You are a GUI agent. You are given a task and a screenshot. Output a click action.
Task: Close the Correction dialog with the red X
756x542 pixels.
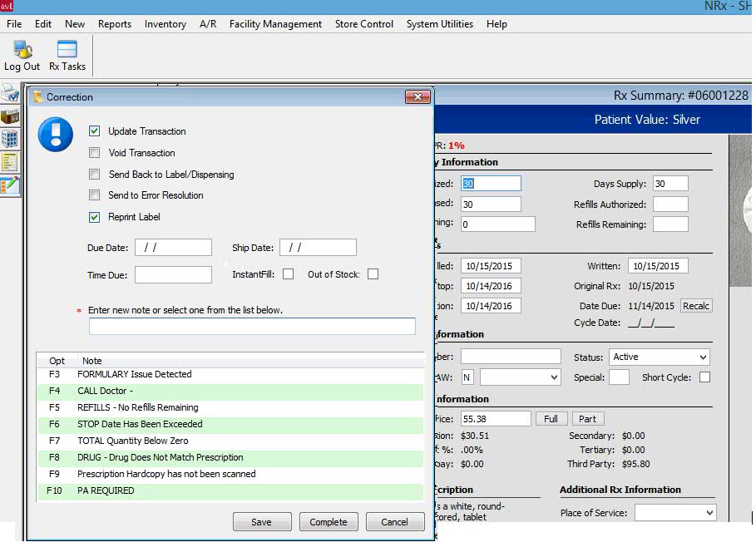(418, 96)
